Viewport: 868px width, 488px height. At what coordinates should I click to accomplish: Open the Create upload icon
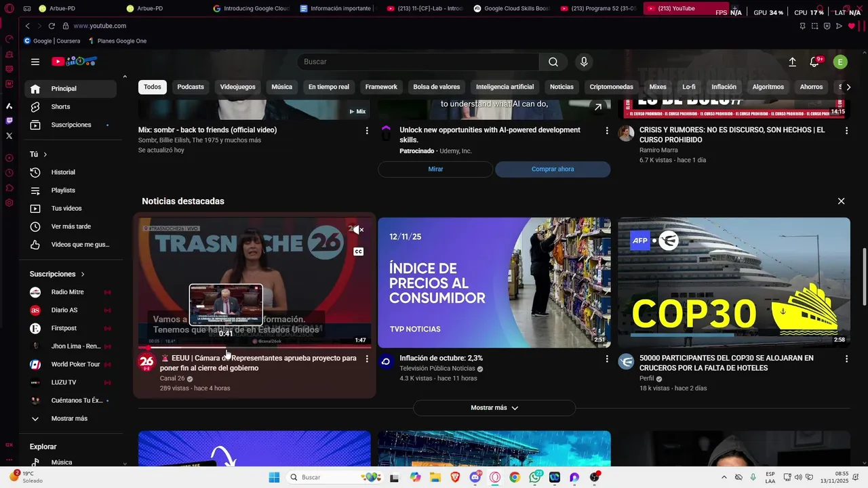pos(792,62)
